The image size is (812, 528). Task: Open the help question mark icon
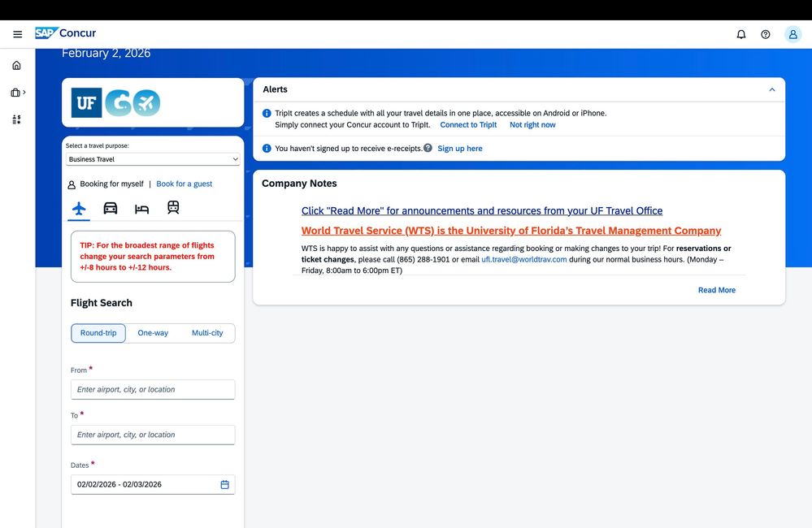(766, 34)
